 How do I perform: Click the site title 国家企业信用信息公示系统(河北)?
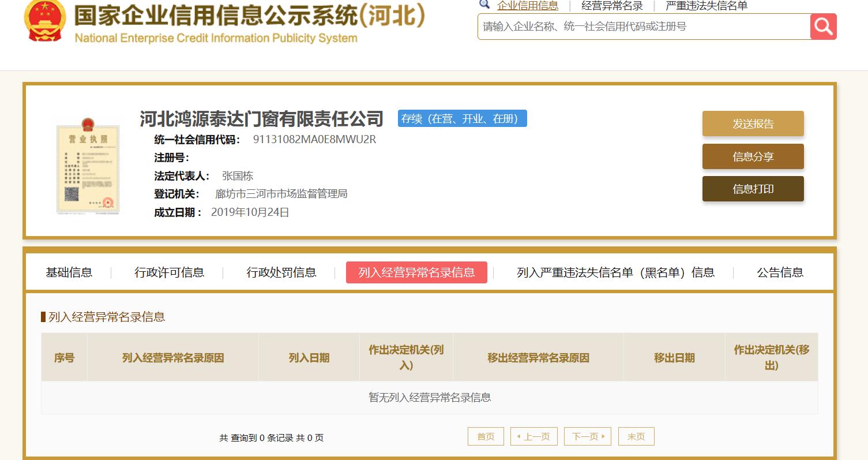click(x=249, y=16)
